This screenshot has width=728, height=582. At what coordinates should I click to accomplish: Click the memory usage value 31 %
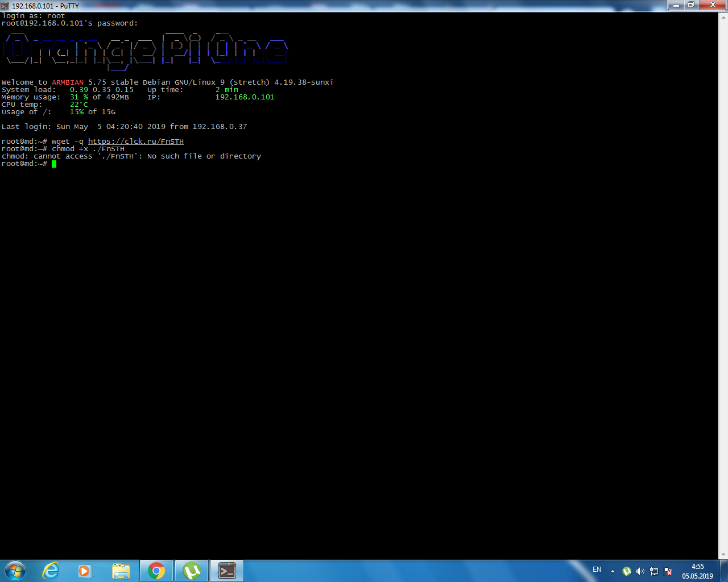click(x=79, y=97)
